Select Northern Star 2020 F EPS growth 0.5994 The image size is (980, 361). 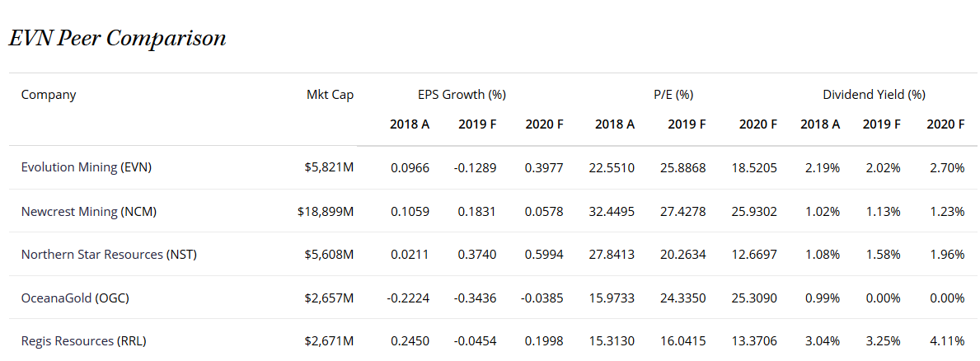[x=544, y=254]
